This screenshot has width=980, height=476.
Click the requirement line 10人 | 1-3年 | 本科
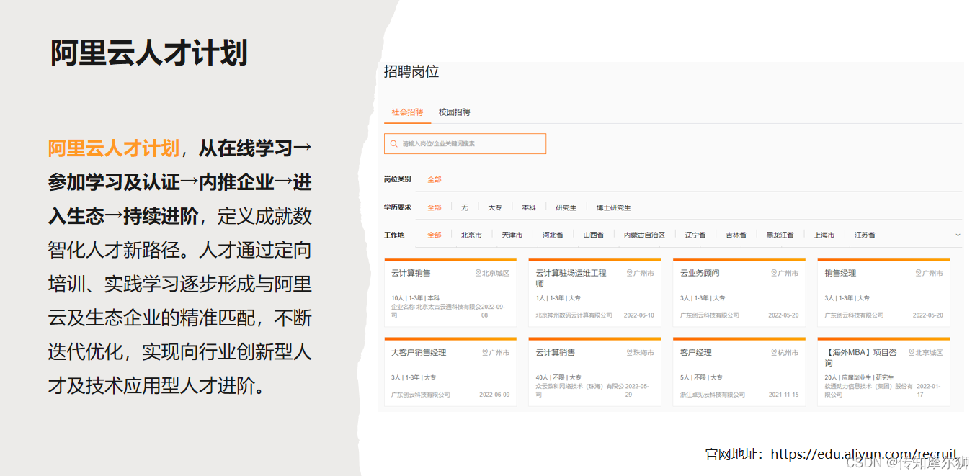tap(416, 298)
